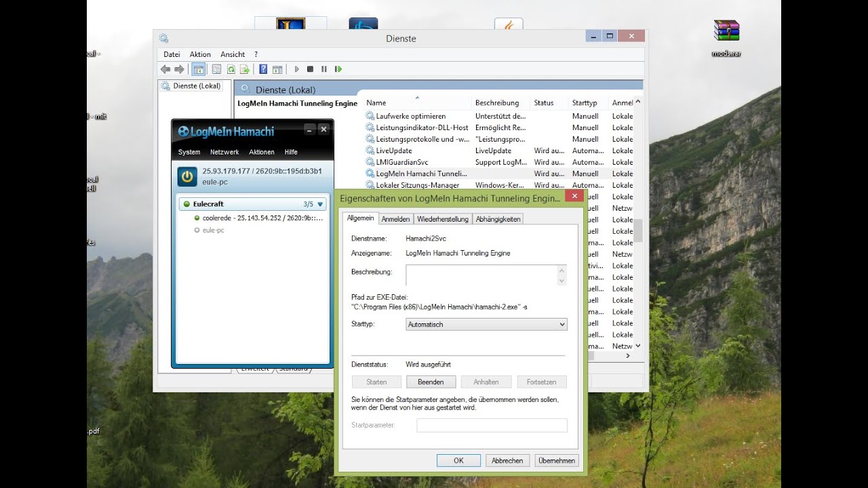The height and width of the screenshot is (488, 868).
Task: Click the Dienste (Lokal) tree node icon
Action: point(165,86)
